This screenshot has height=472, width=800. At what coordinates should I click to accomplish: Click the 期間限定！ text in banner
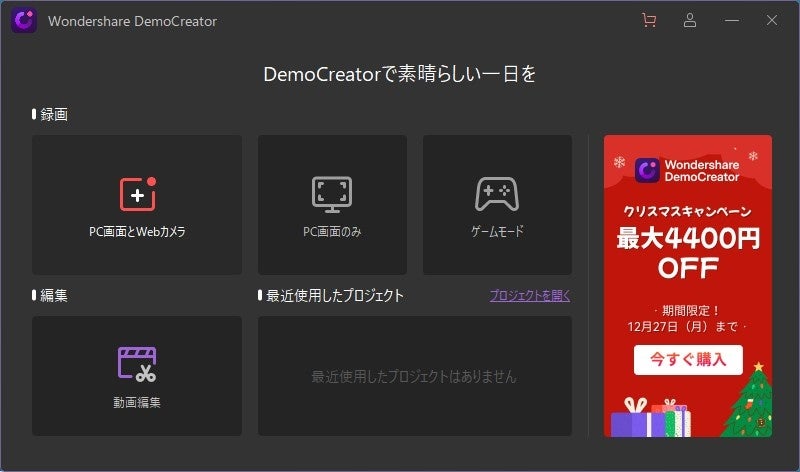pyautogui.click(x=691, y=310)
